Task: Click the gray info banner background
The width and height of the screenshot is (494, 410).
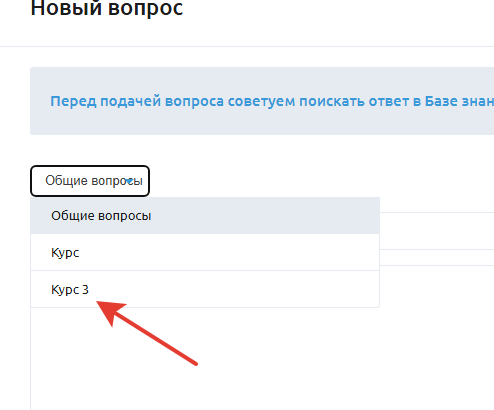Action: pyautogui.click(x=262, y=101)
